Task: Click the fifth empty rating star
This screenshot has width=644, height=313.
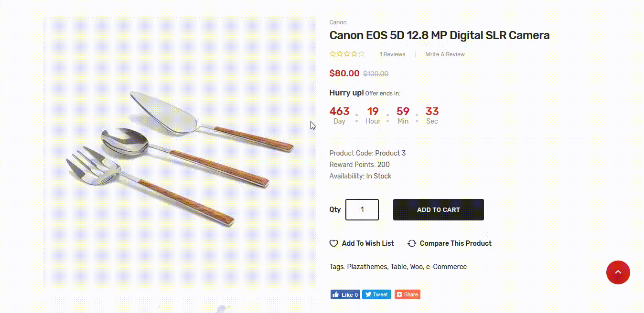Action: point(361,54)
